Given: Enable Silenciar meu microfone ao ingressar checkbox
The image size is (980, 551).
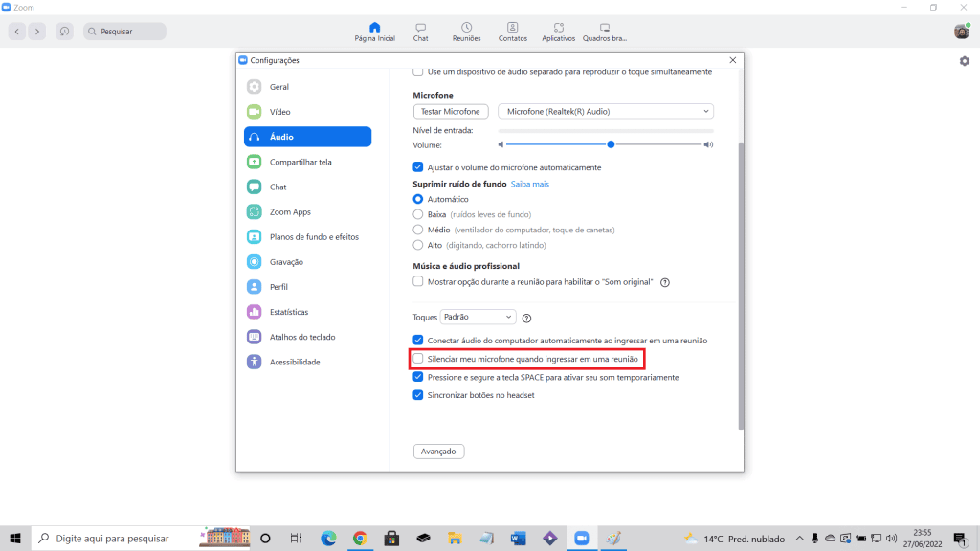Looking at the screenshot, I should [x=418, y=359].
